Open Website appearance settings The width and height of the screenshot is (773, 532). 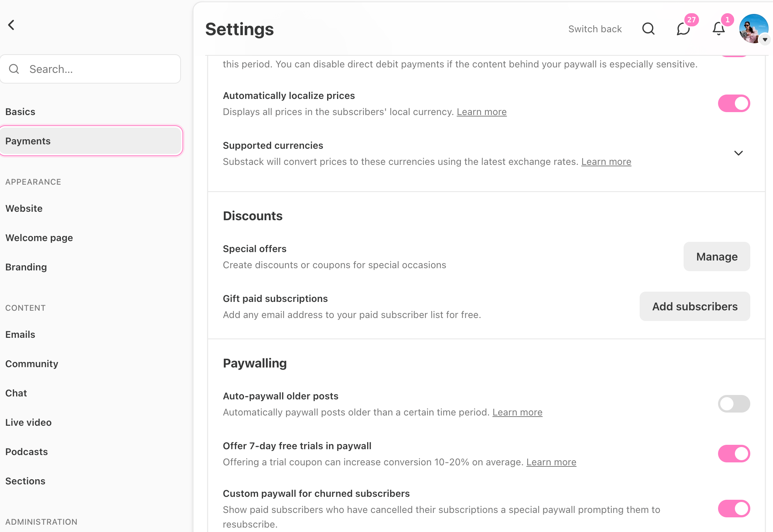point(24,208)
